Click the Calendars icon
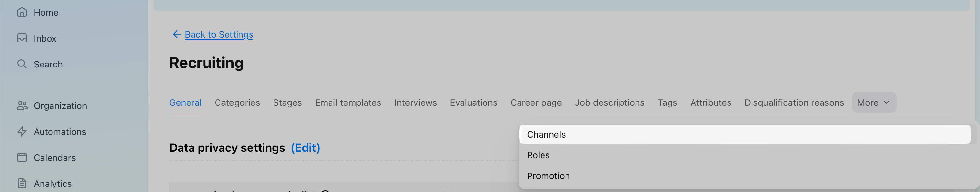Viewport: 980px width, 192px height. (22, 157)
